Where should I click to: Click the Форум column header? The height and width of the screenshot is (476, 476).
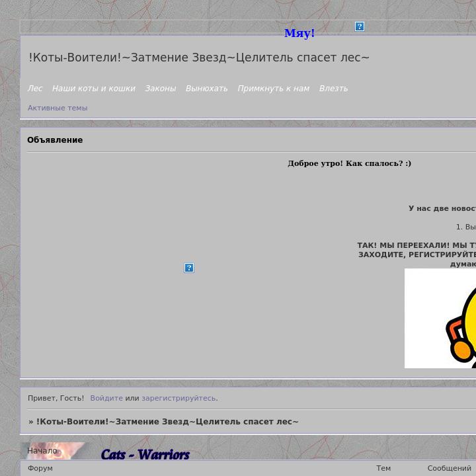40,468
